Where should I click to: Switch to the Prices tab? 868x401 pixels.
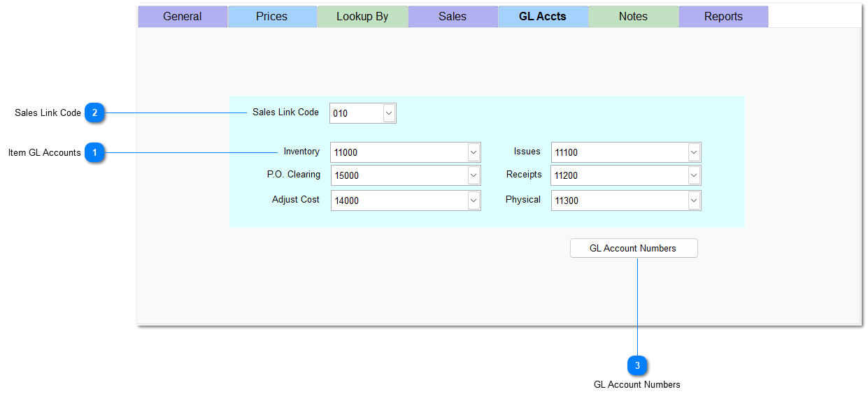click(x=272, y=17)
